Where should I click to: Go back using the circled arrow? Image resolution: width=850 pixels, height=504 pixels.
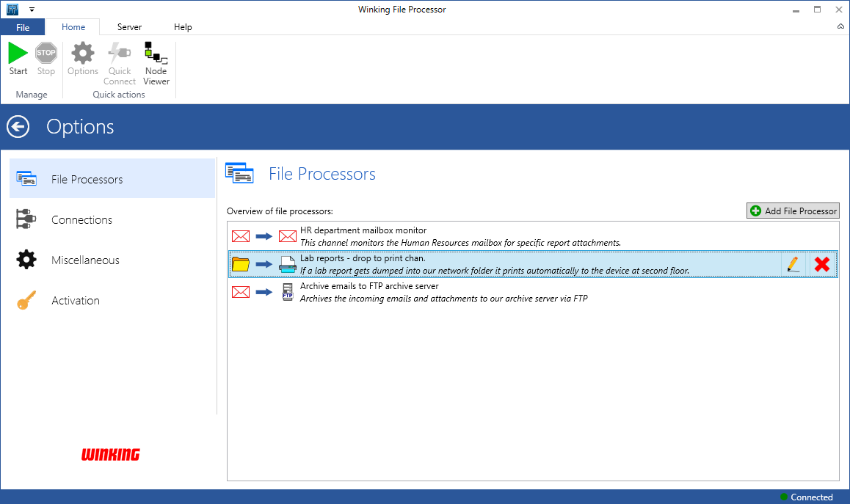pos(18,127)
